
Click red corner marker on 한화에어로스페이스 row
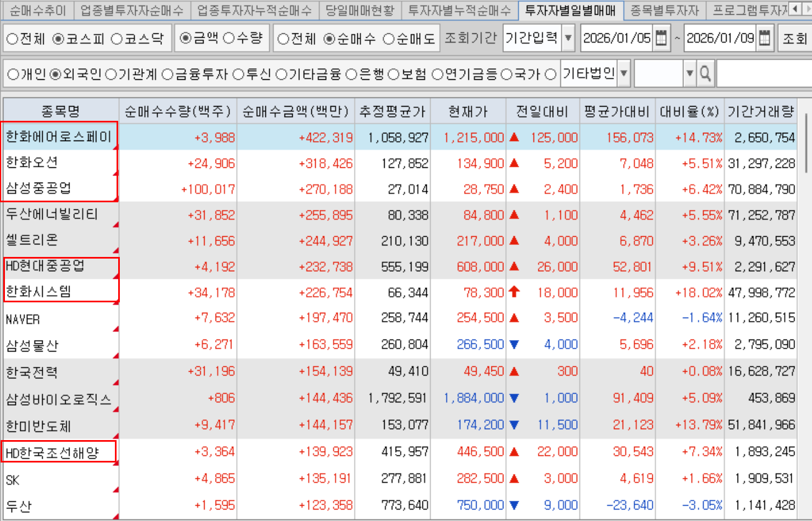click(x=115, y=147)
